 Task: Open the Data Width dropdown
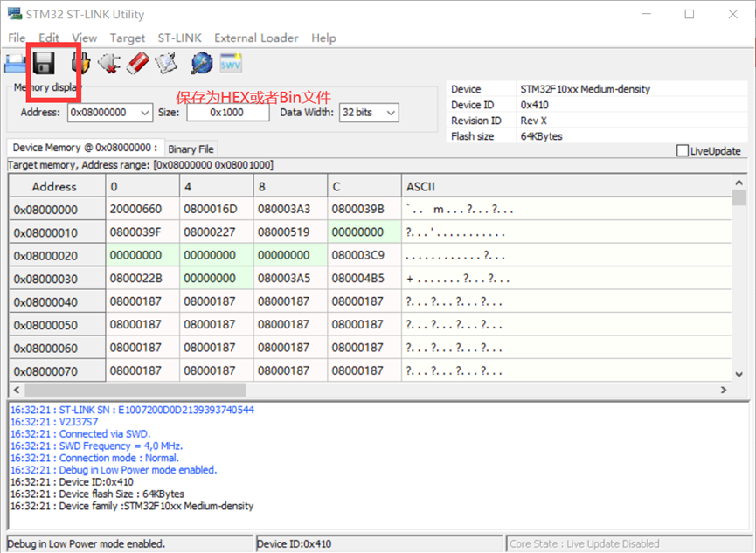[x=391, y=113]
